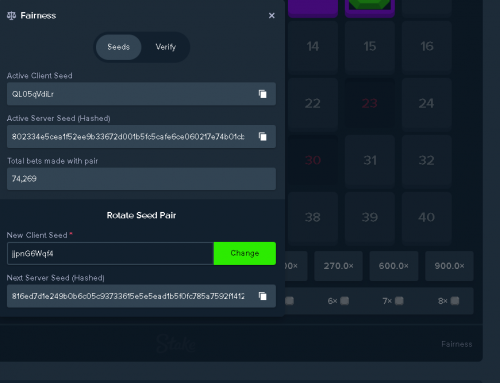Click the 600.0× payout box
The width and height of the screenshot is (500, 383).
point(394,266)
